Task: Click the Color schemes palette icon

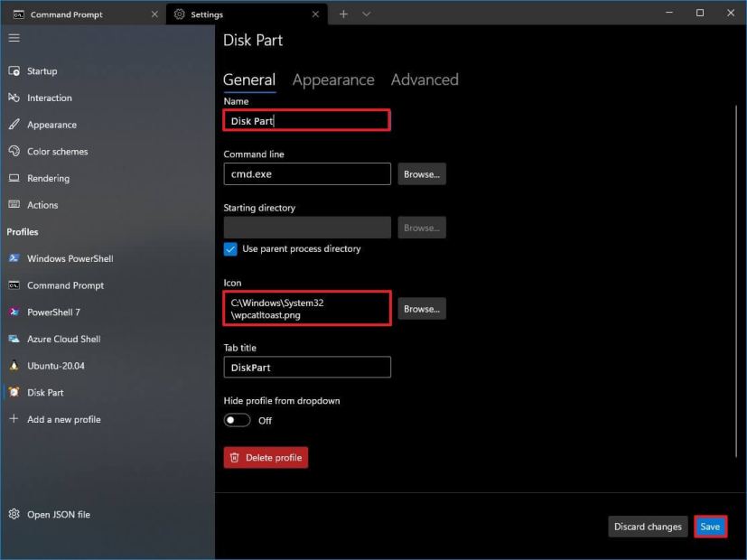Action: tap(14, 151)
